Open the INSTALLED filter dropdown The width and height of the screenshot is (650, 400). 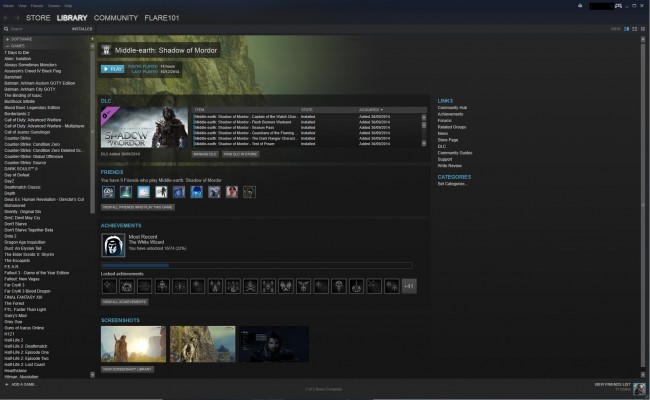pos(82,29)
